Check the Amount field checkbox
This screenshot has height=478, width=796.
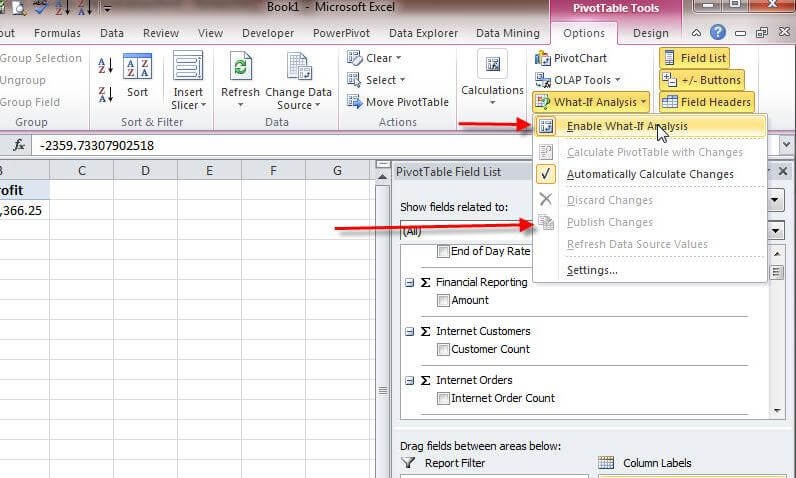(443, 300)
